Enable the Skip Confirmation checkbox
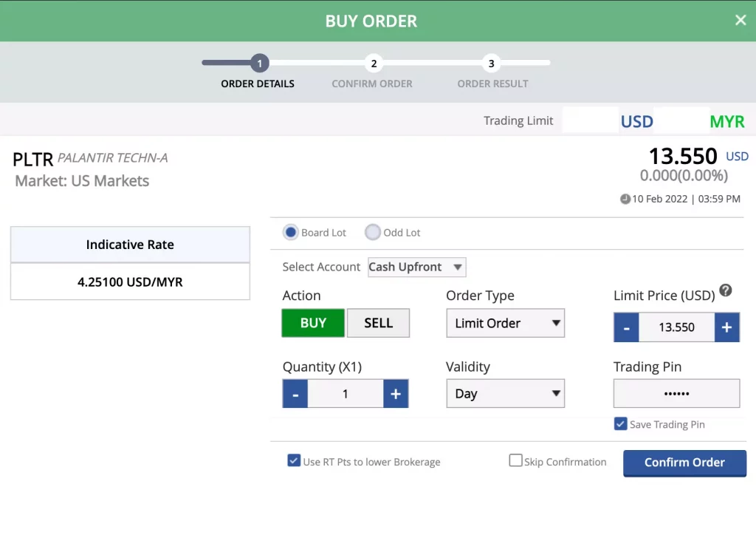The height and width of the screenshot is (535, 756). pyautogui.click(x=515, y=461)
